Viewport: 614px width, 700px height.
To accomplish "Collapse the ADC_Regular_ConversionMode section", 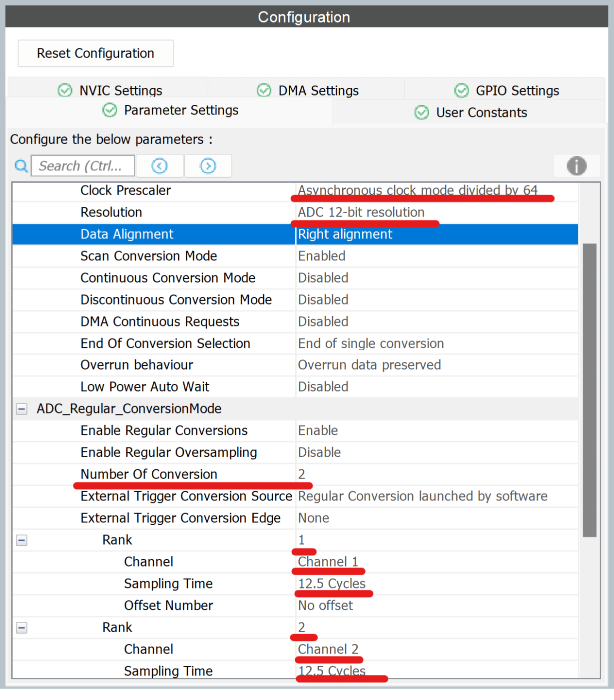I will tap(21, 408).
